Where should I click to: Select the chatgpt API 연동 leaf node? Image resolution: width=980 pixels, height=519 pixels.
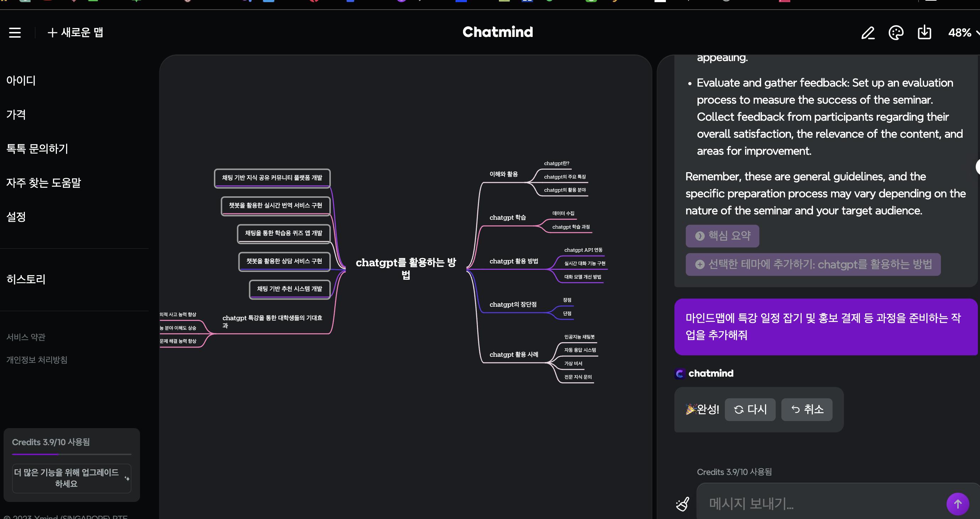[583, 250]
